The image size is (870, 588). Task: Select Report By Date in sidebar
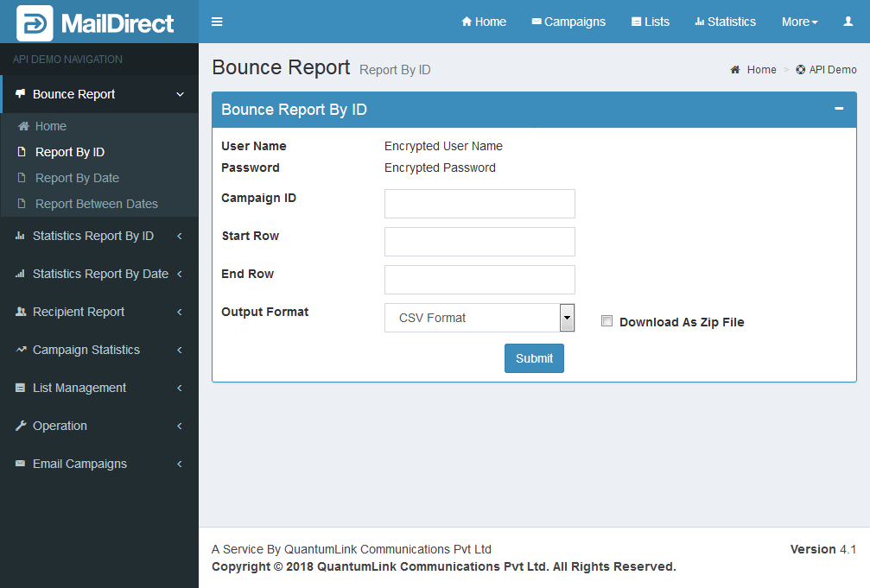pyautogui.click(x=77, y=178)
